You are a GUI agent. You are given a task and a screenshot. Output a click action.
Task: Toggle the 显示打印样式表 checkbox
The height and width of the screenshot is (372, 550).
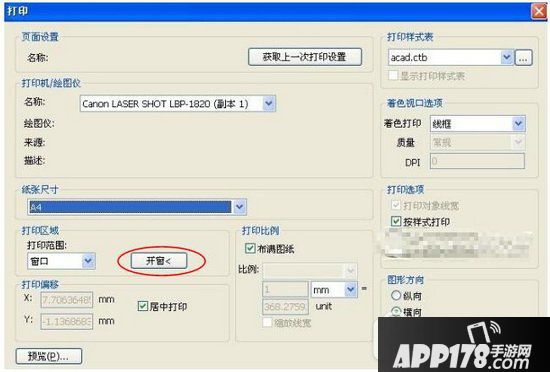(x=394, y=76)
